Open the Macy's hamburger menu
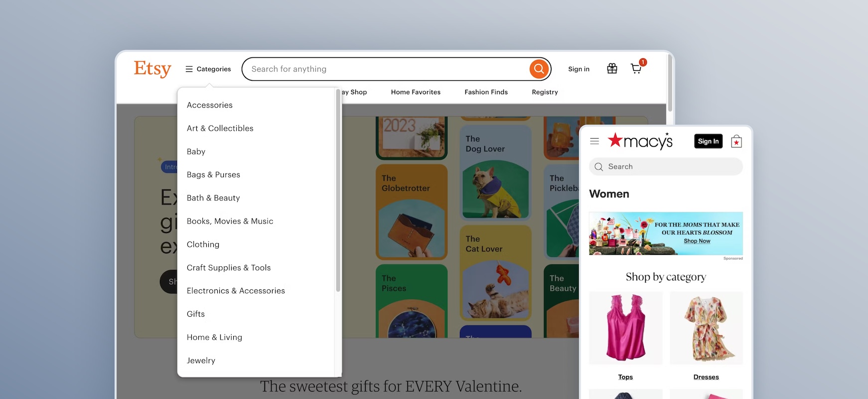Screen dimensions: 868x399 pyautogui.click(x=594, y=141)
